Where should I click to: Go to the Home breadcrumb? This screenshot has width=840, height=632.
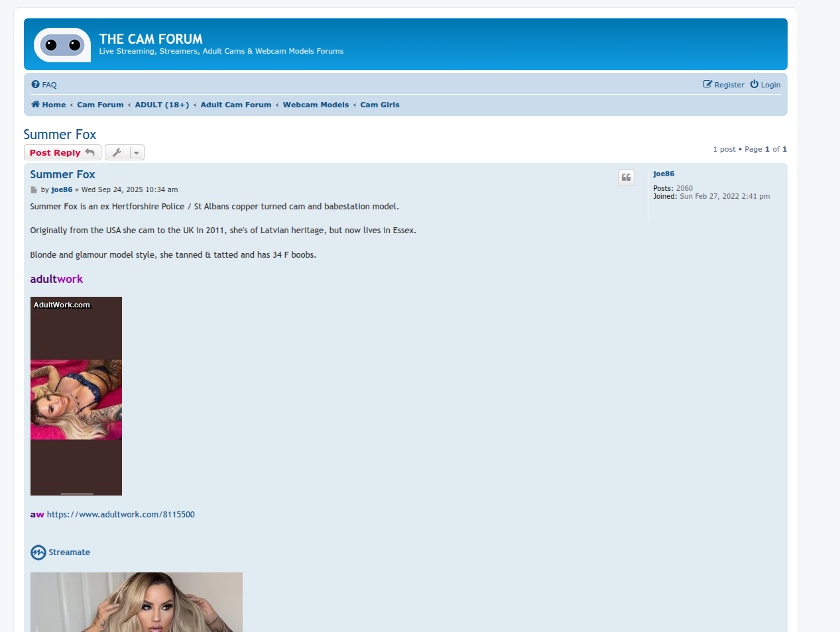click(49, 105)
